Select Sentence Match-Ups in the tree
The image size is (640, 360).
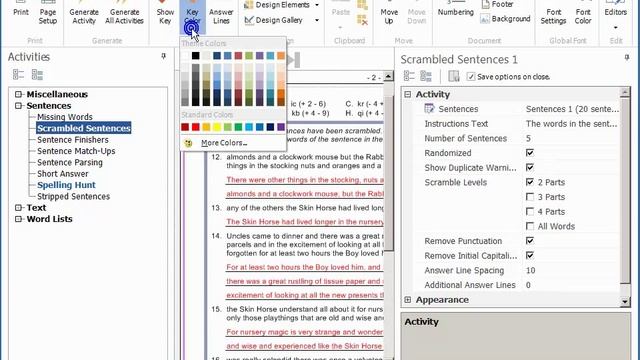[76, 151]
